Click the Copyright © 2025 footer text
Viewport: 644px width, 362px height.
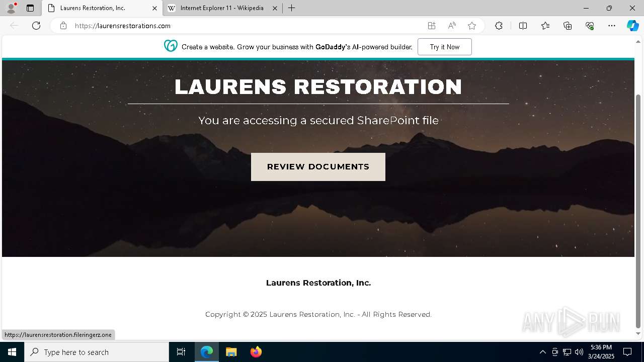point(318,314)
